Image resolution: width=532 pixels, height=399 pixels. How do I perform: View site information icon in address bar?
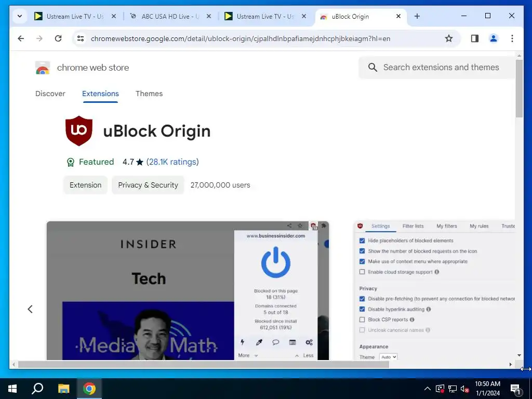tap(81, 38)
